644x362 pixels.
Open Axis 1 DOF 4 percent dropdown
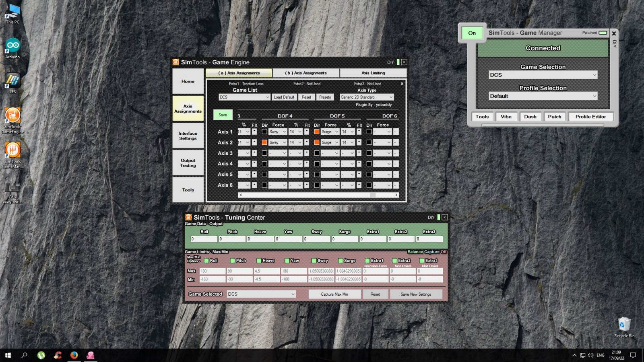pos(295,132)
